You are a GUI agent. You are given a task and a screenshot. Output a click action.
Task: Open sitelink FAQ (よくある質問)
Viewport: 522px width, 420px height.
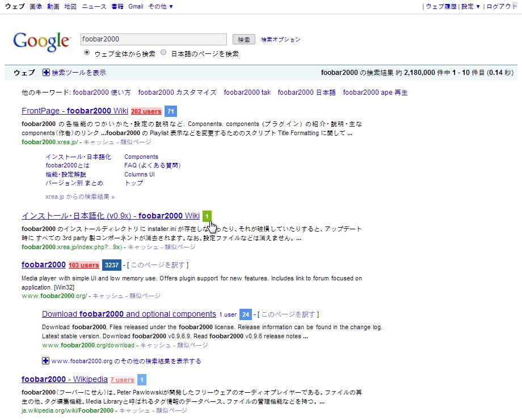153,166
